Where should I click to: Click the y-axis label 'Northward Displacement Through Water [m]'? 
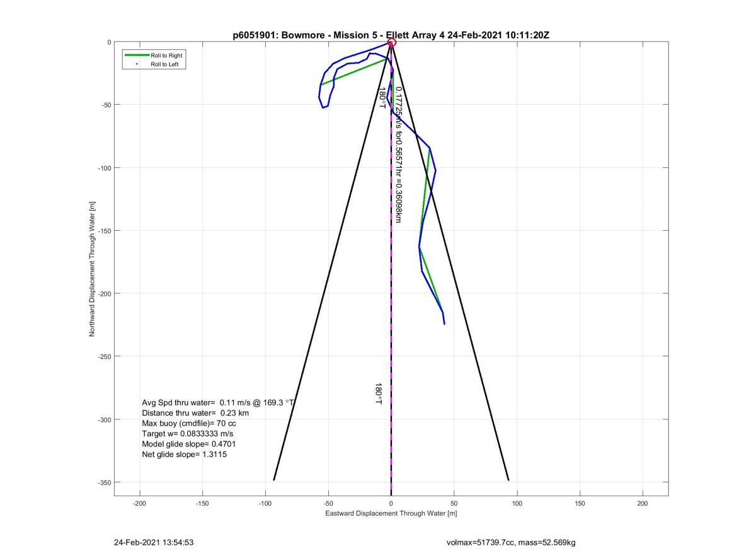click(92, 269)
